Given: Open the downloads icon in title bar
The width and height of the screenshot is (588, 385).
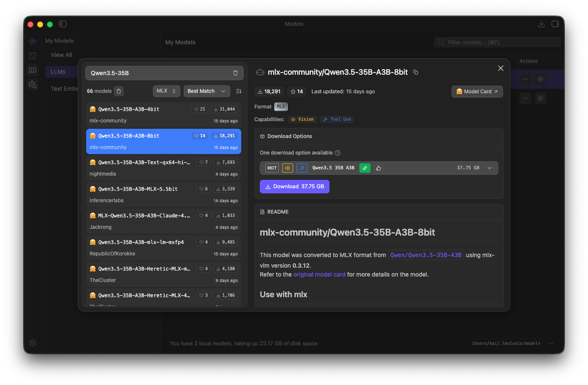Looking at the screenshot, I should click(x=541, y=24).
